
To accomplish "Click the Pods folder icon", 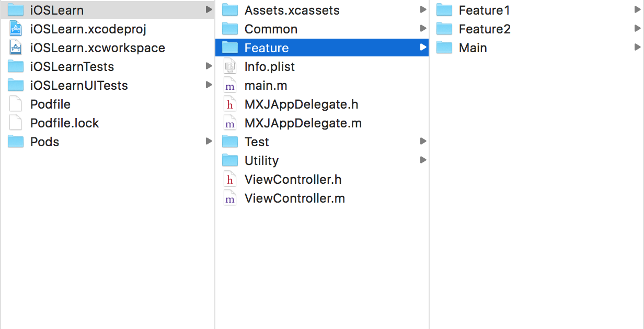I will [x=16, y=142].
